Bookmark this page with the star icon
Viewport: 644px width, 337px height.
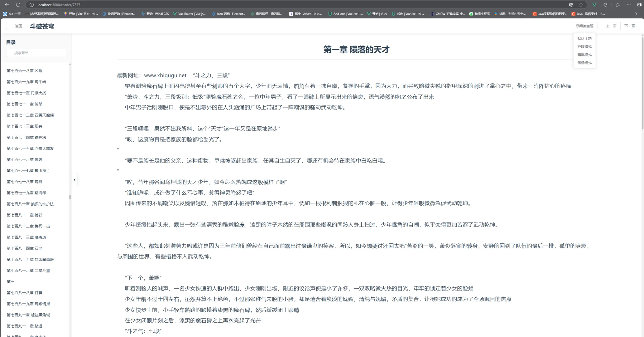581,5
